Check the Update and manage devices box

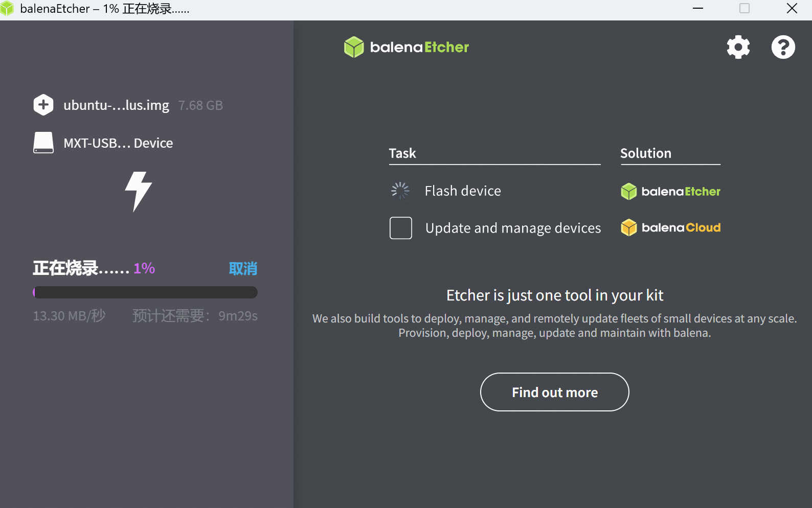400,228
